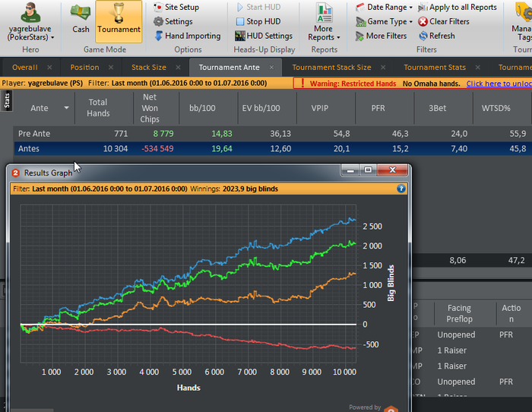Sort by Net Won Chips column
Viewport: 532px width, 412px height.
point(150,108)
